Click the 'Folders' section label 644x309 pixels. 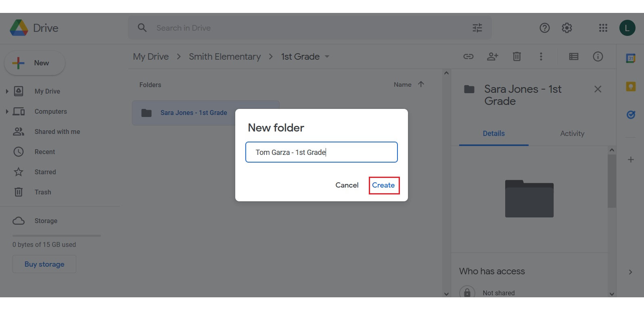coord(150,85)
